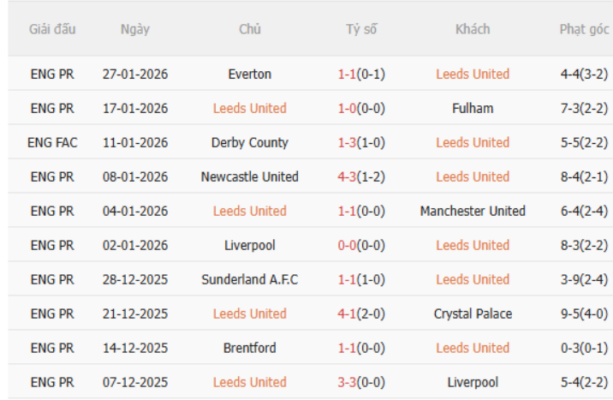The height and width of the screenshot is (400, 613).
Task: Open Manchester United team page
Action: [x=472, y=211]
